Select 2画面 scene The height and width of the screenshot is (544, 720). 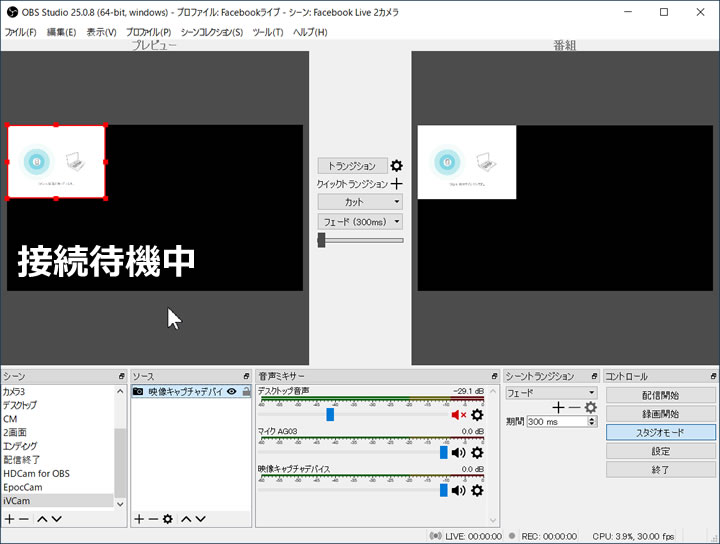click(x=57, y=432)
